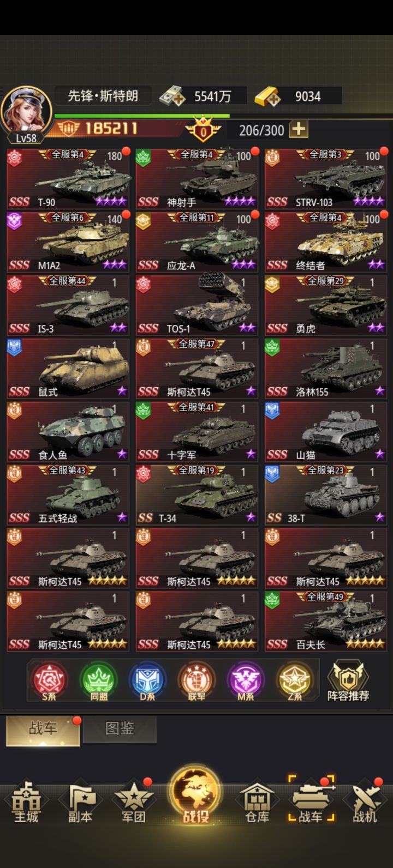This screenshot has width=393, height=868.
Task: Toggle the M系 faction filter
Action: point(245,681)
